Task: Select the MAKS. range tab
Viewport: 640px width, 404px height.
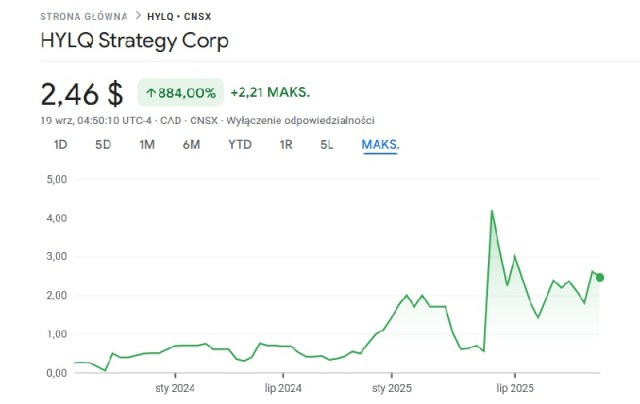Action: pyautogui.click(x=380, y=144)
